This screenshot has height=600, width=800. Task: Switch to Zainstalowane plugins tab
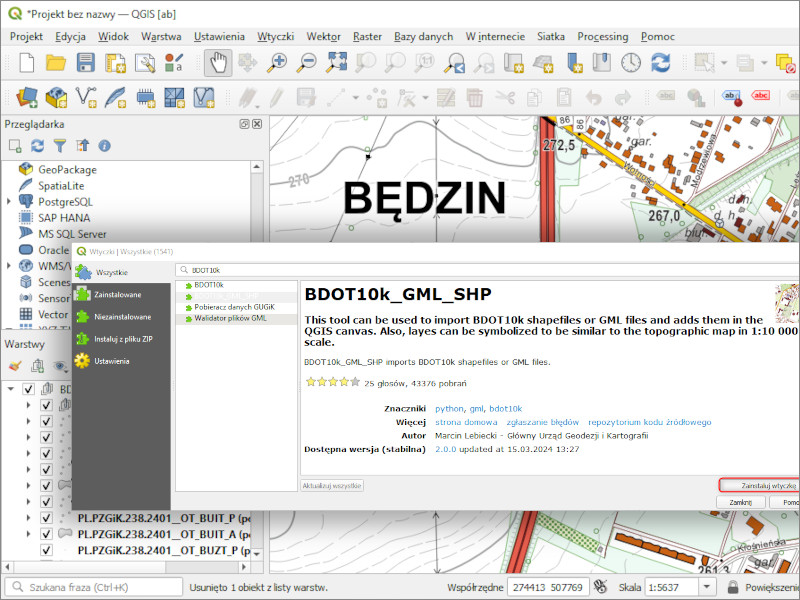tap(121, 294)
